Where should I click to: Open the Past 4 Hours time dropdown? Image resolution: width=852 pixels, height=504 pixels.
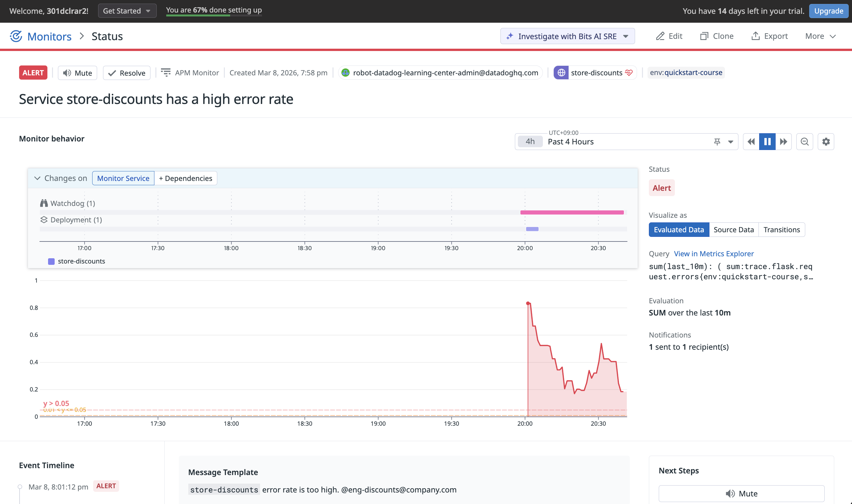(x=730, y=141)
